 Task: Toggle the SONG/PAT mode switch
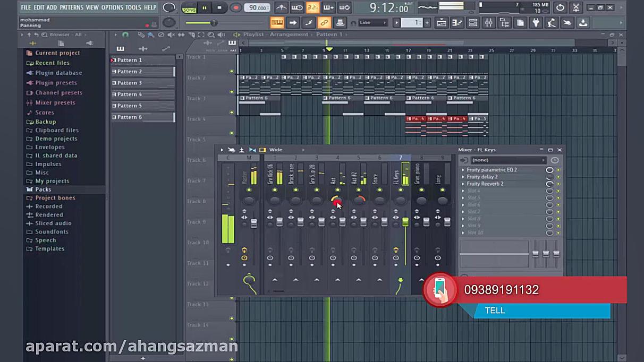pos(189,8)
